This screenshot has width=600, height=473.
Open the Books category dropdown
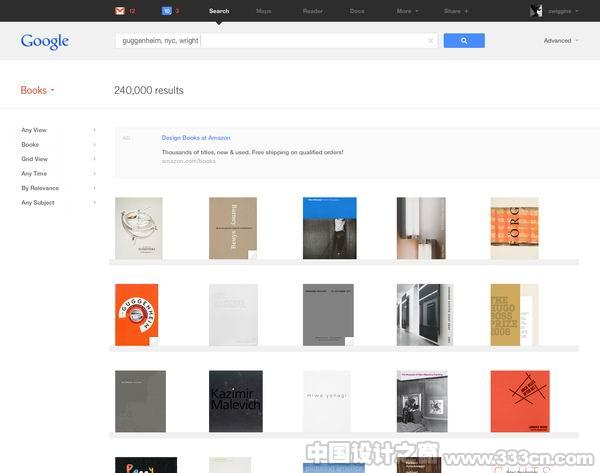[37, 90]
